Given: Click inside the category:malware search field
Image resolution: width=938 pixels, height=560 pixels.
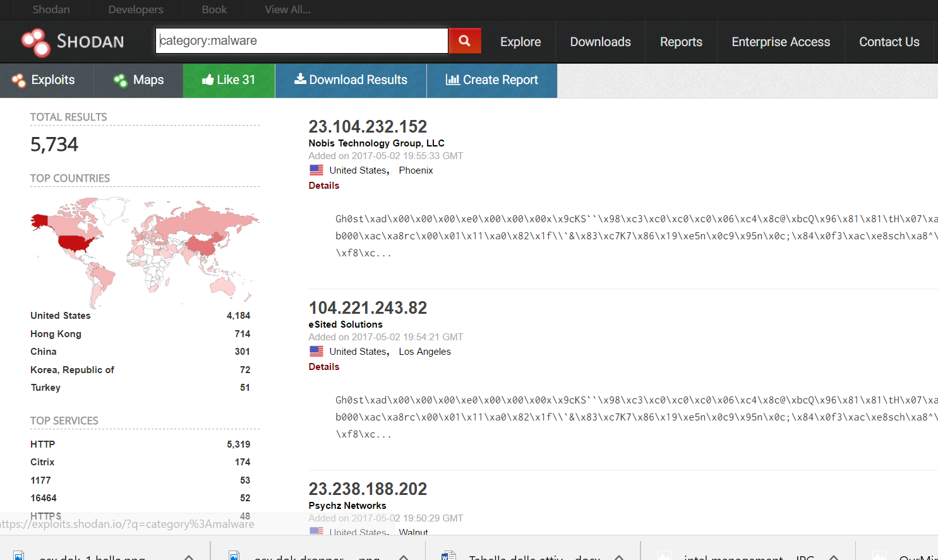Looking at the screenshot, I should (x=301, y=41).
